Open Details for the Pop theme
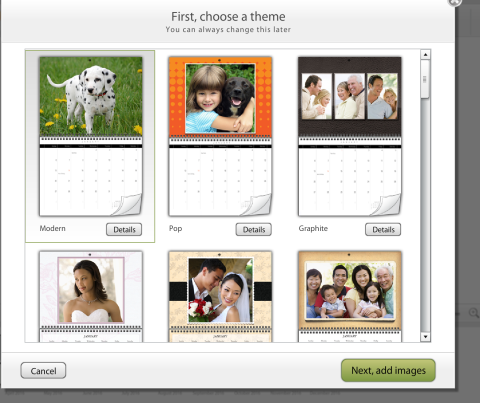Screen dimensions: 480x403 pos(254,229)
